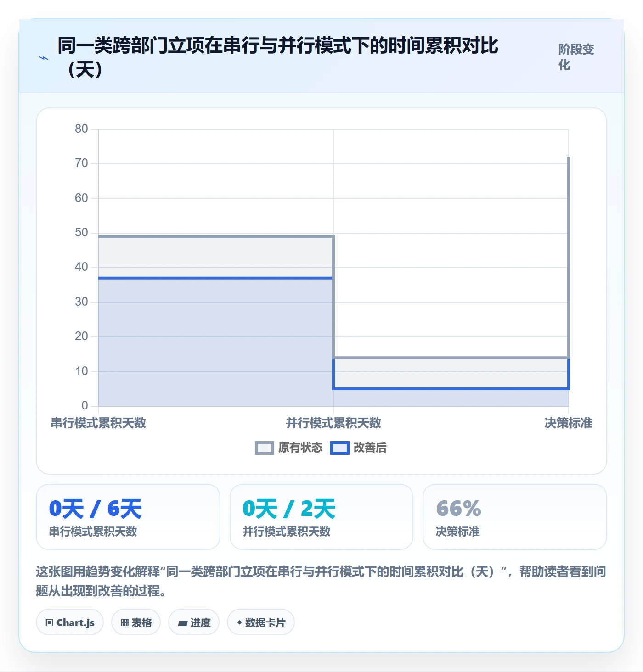This screenshot has height=672, width=643.
Task: Click the 阶段变化 label in header
Action: [576, 57]
